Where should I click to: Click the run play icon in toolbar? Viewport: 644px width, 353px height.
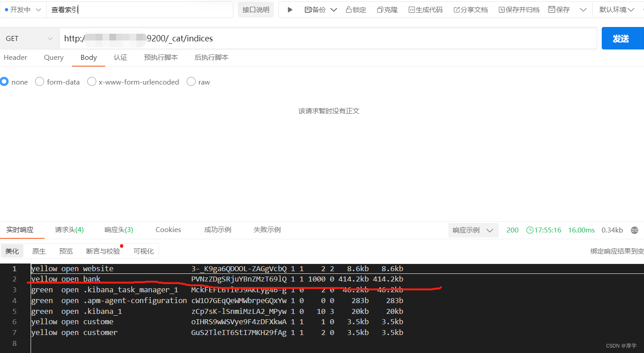click(290, 10)
